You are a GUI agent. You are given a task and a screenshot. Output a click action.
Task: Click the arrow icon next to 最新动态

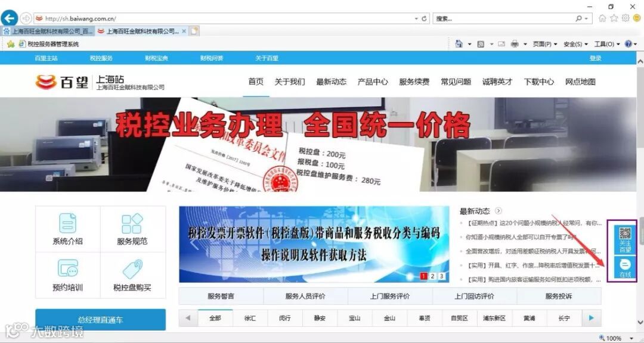(498, 211)
